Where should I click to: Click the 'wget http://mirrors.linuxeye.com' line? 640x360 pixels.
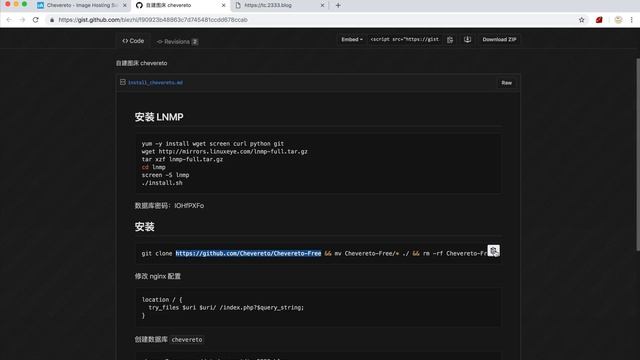pos(224,151)
